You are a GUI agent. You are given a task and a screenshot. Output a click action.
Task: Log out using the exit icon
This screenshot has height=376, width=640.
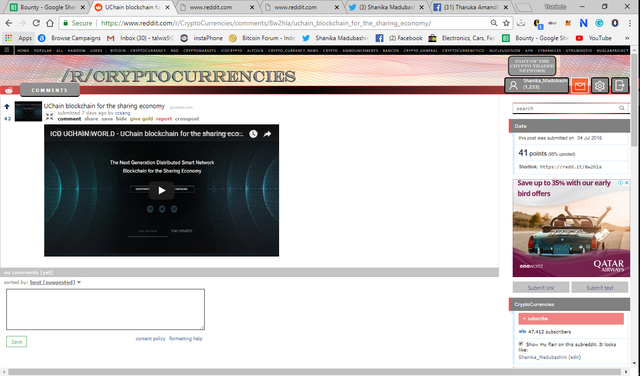point(620,86)
